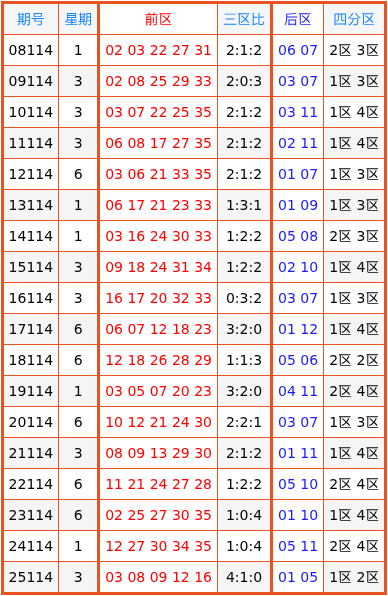Click back numbers 02 10

[x=298, y=267]
